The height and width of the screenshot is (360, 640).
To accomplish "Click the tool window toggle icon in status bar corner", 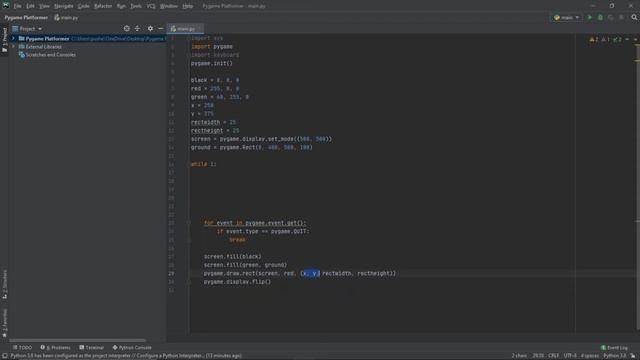I will [4, 356].
